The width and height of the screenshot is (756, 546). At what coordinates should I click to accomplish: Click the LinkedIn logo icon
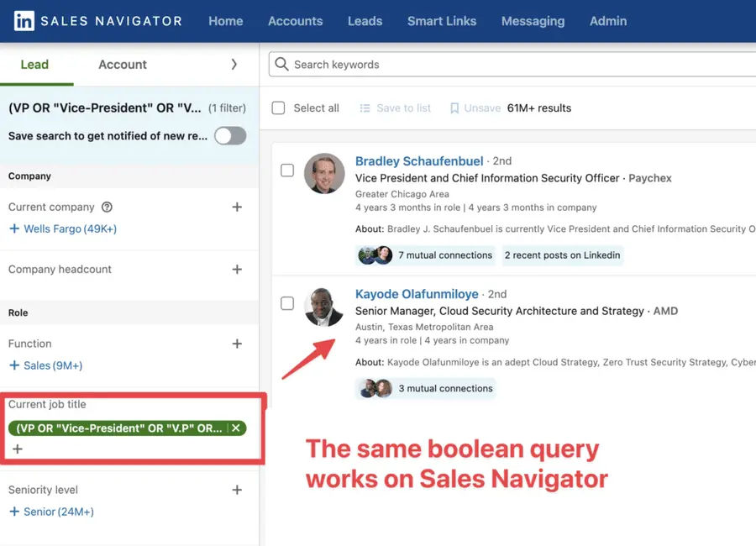coord(23,20)
